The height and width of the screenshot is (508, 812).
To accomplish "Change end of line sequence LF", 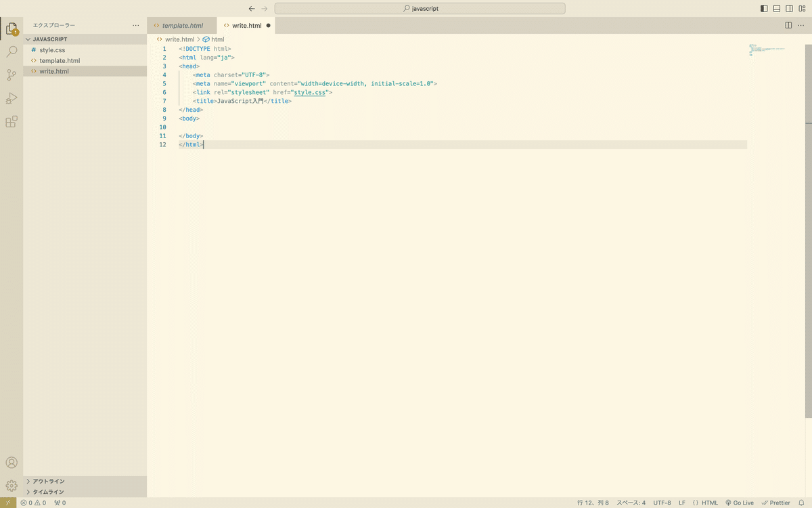I will pyautogui.click(x=682, y=503).
